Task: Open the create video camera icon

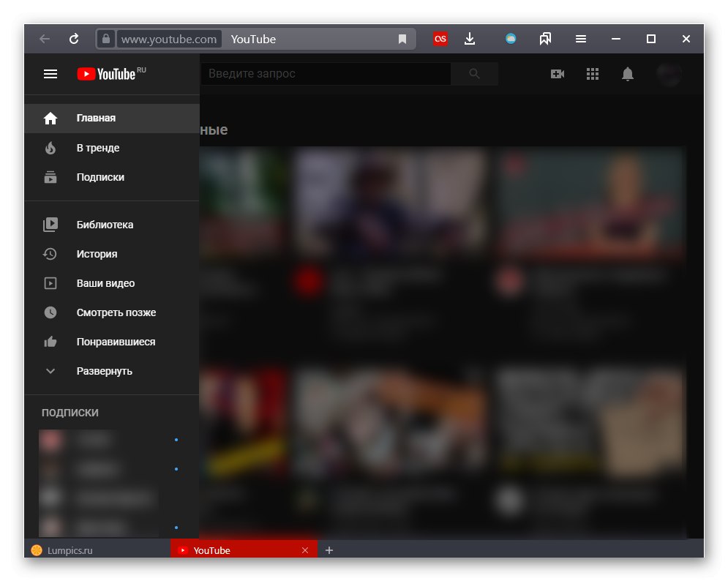Action: (557, 74)
